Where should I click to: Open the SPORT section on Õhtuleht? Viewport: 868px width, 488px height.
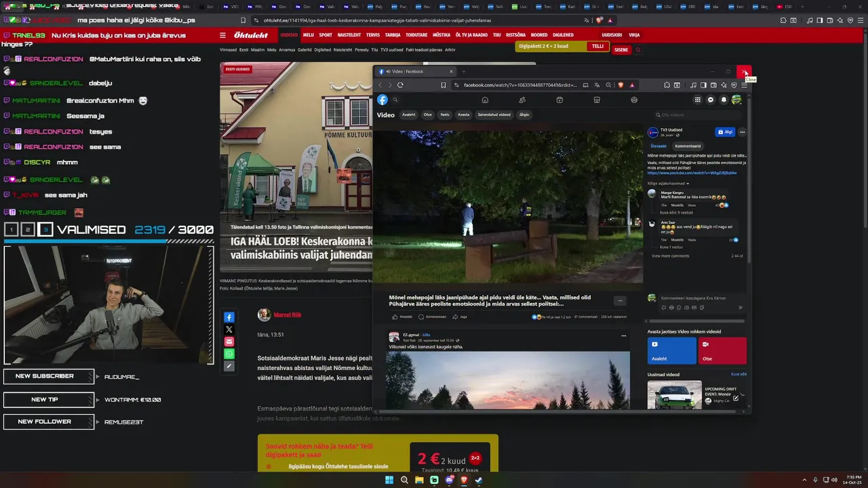(326, 35)
